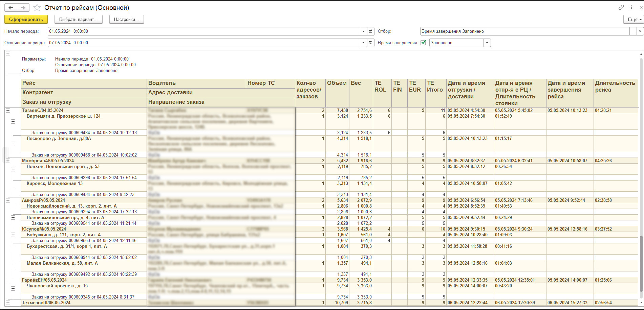Click the forward navigation arrow
This screenshot has height=310, width=644.
23,7
